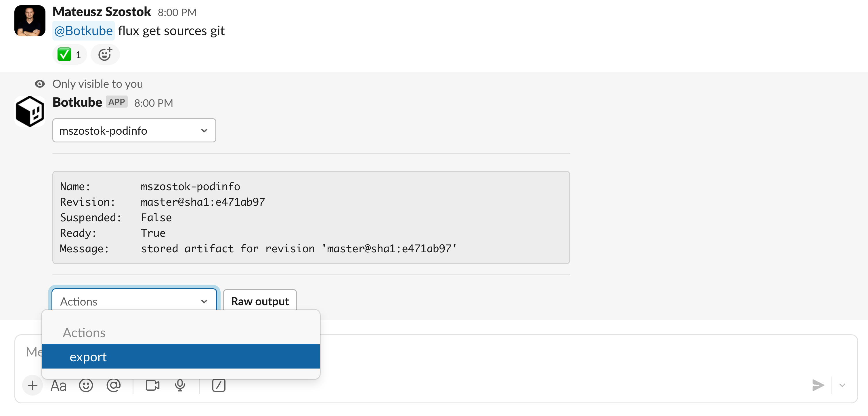Select export from the Actions menu

pyautogui.click(x=181, y=357)
